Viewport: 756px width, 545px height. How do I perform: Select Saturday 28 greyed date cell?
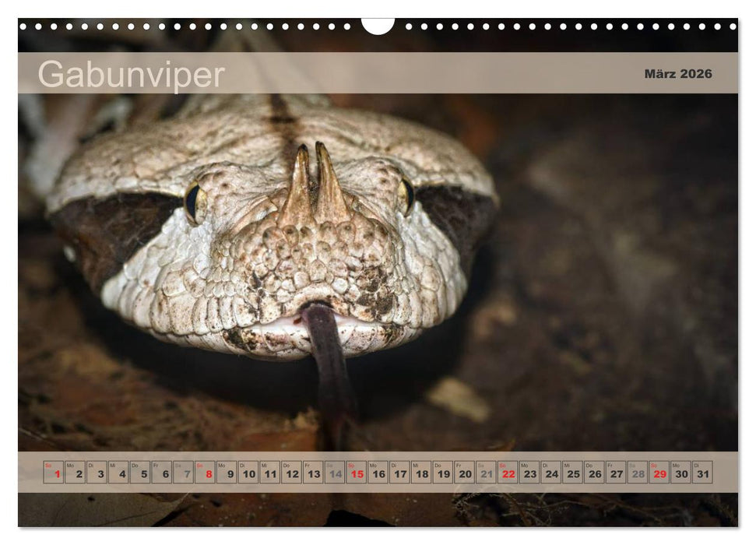[638, 473]
